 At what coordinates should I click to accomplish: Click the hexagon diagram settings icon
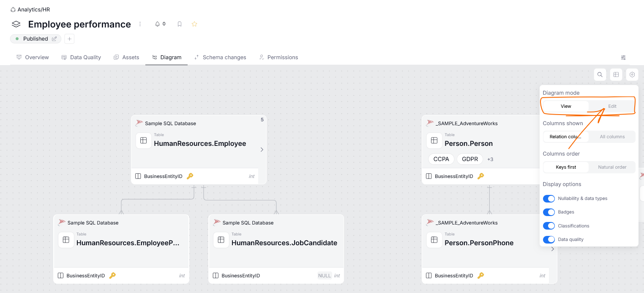pyautogui.click(x=632, y=75)
